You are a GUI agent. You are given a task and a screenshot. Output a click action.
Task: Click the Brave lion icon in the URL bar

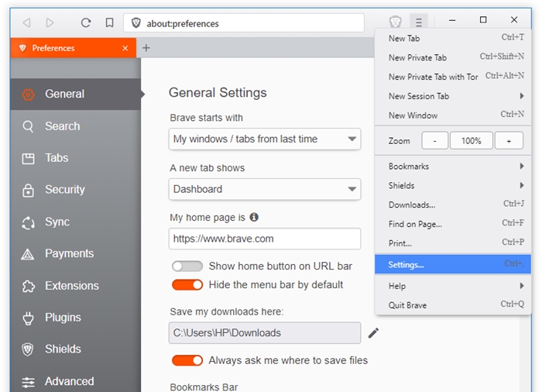[x=136, y=23]
